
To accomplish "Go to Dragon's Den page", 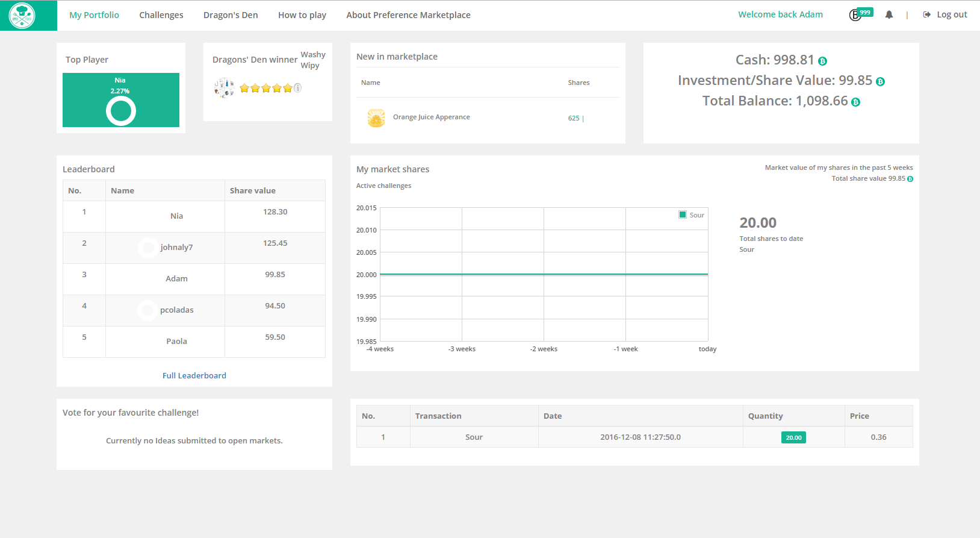I will [x=231, y=15].
